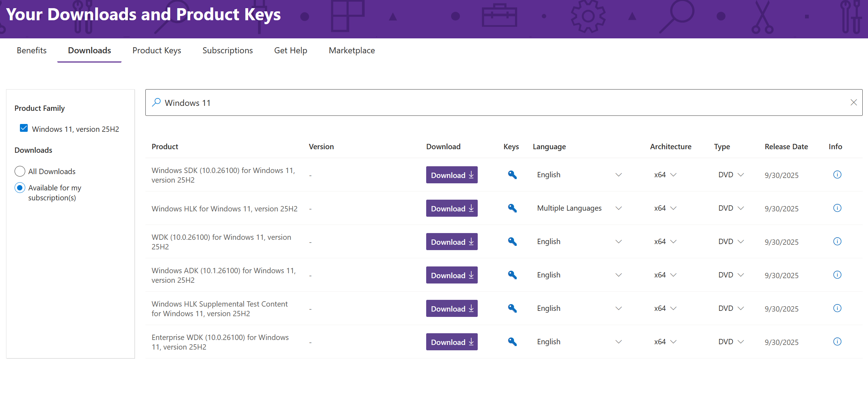868x405 pixels.
Task: Download the Windows SDK for Windows 11
Action: click(451, 175)
